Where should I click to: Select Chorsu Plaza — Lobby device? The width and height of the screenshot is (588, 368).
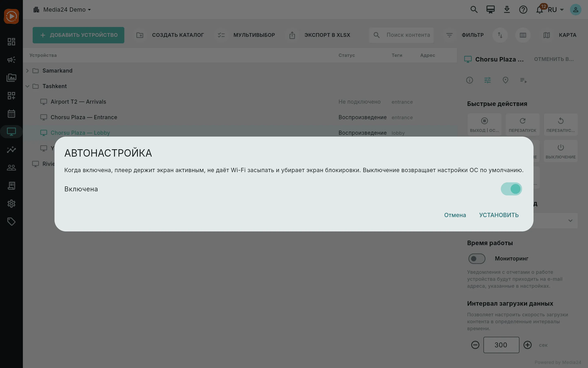point(80,133)
